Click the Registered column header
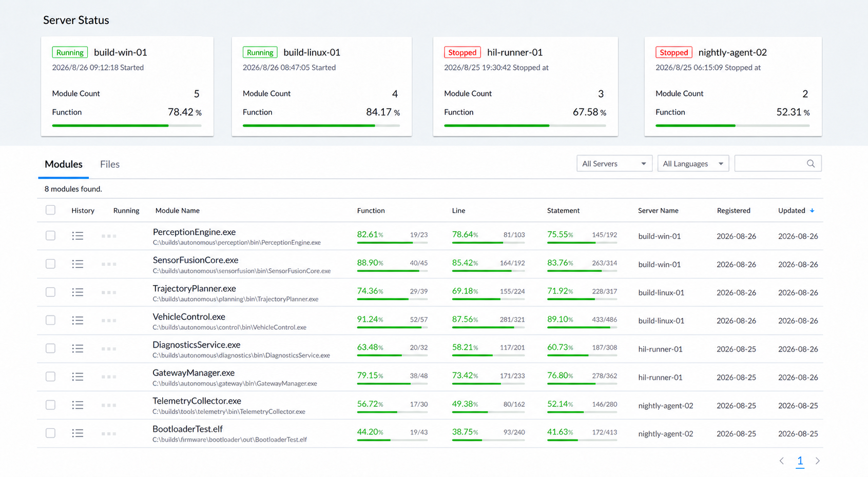The image size is (868, 477). (734, 211)
